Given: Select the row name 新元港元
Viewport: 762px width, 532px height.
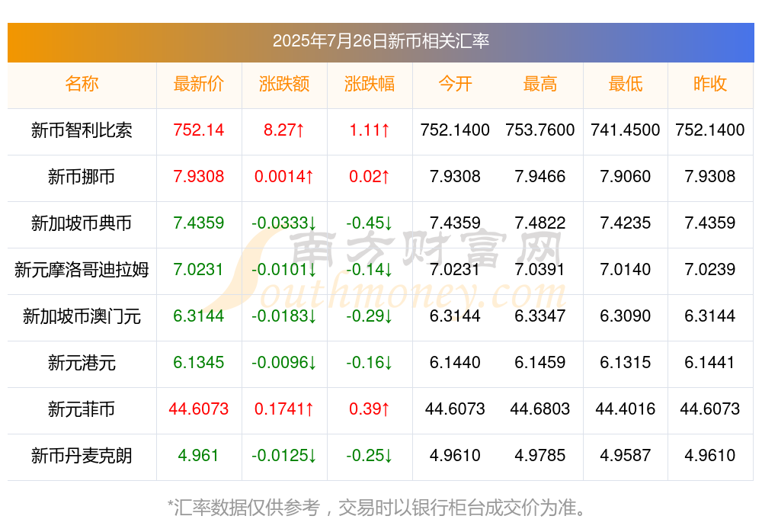Looking at the screenshot, I should pyautogui.click(x=82, y=363).
